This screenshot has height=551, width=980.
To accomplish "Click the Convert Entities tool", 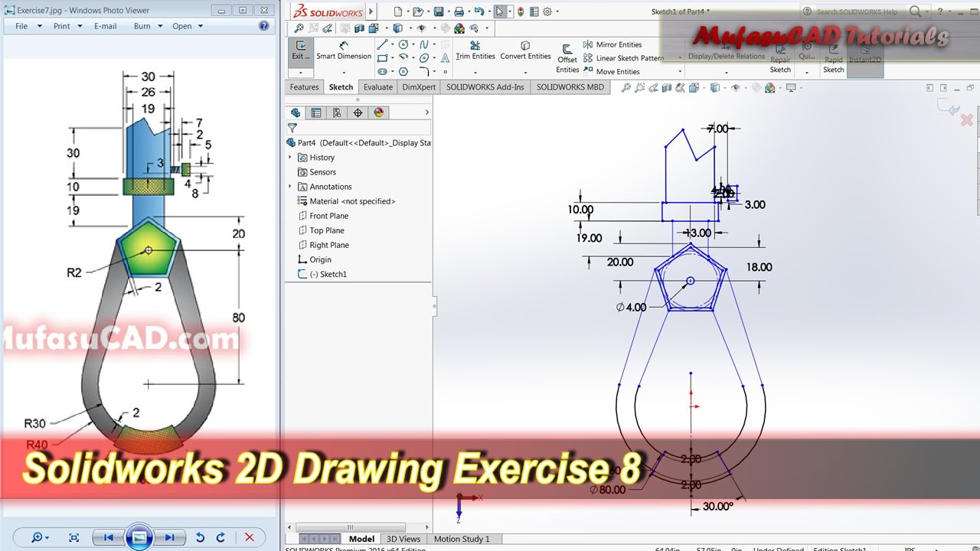I will click(x=525, y=51).
